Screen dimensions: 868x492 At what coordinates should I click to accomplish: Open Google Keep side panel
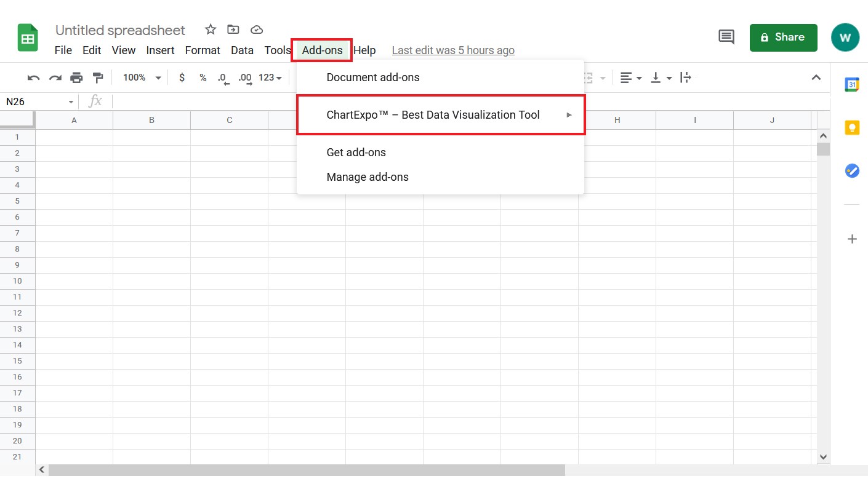click(x=852, y=128)
